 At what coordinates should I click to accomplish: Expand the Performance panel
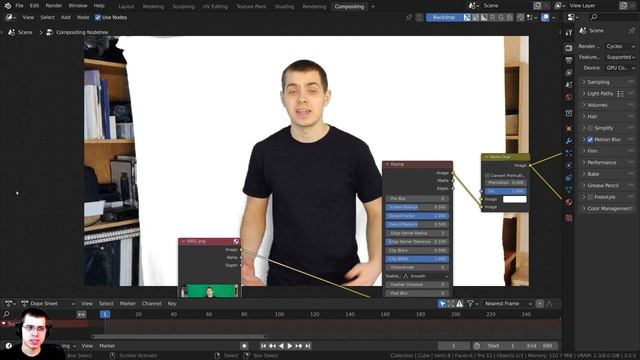coord(607,162)
